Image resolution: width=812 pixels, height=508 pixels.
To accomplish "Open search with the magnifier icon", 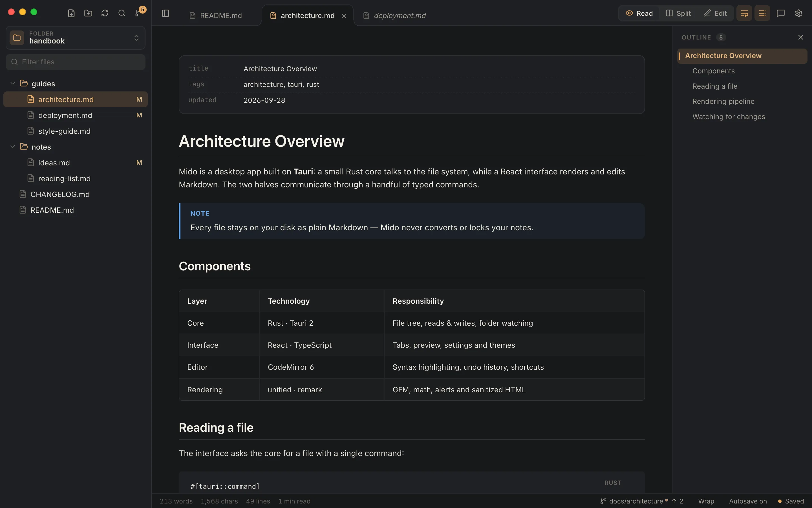I will (122, 13).
